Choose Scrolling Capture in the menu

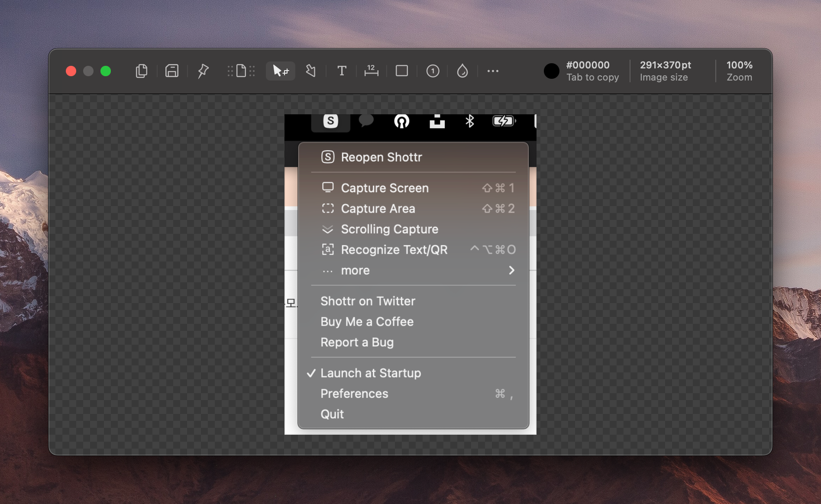(414, 229)
